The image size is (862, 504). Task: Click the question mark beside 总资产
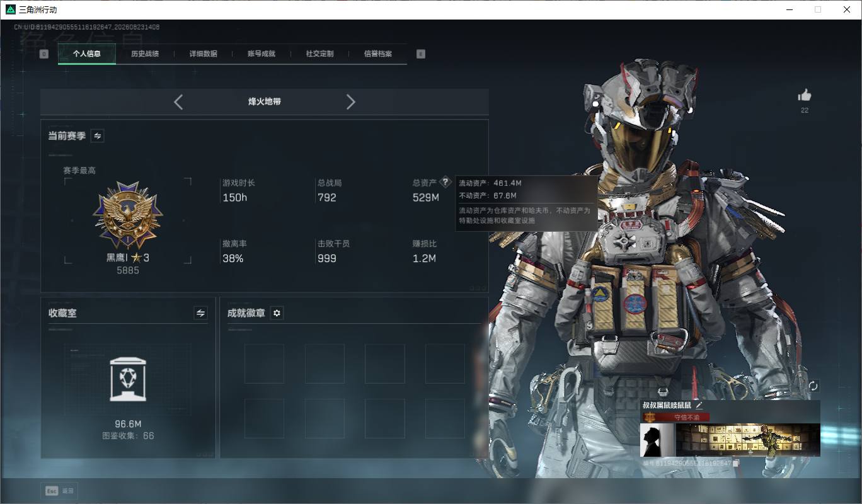pos(445,182)
